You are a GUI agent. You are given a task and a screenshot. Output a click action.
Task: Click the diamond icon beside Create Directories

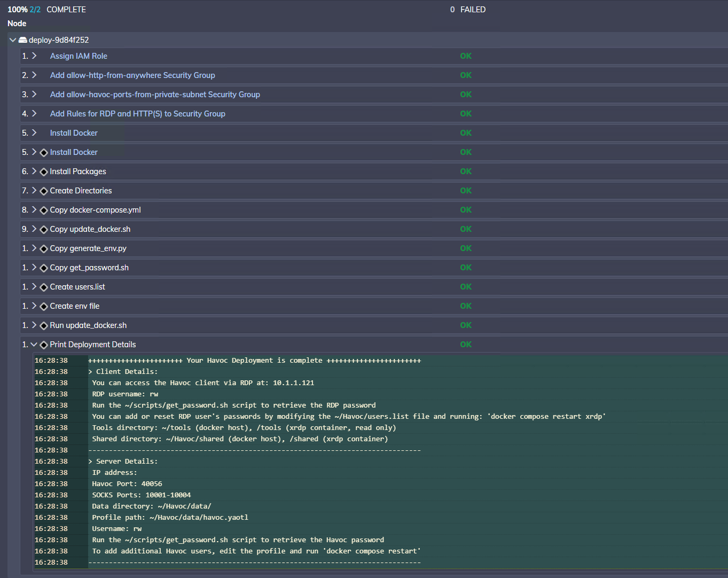pyautogui.click(x=44, y=191)
